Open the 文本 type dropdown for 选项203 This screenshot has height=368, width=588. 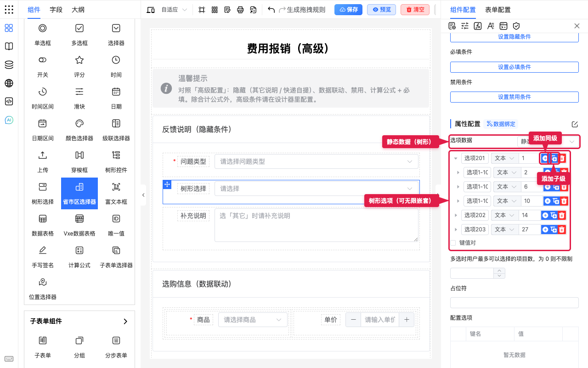(x=504, y=230)
